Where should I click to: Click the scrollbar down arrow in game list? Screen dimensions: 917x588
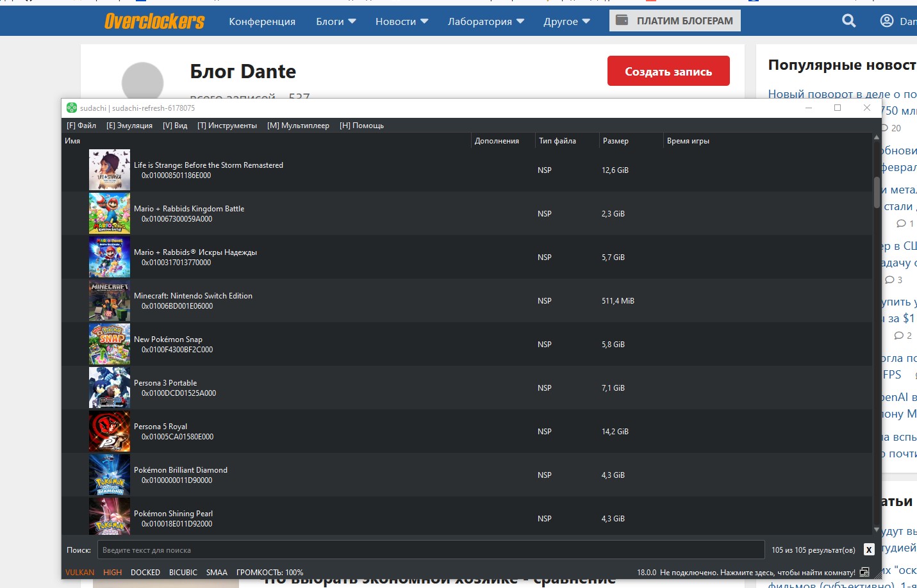coord(877,530)
